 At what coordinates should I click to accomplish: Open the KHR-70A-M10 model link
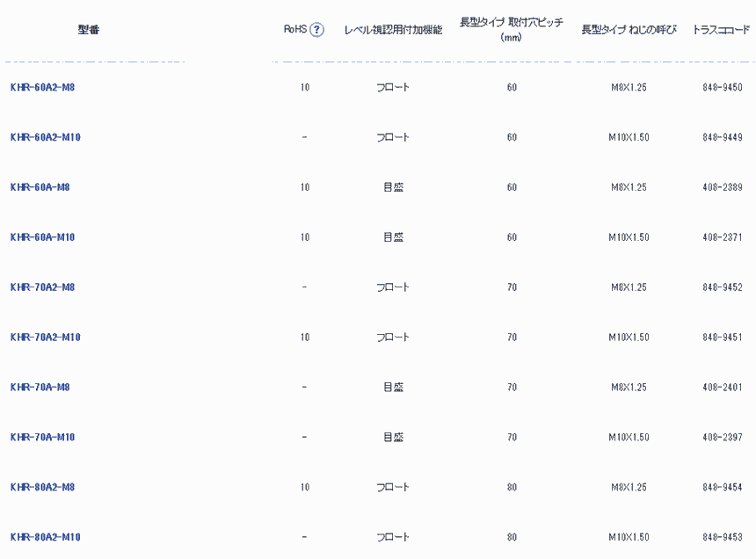(x=42, y=438)
